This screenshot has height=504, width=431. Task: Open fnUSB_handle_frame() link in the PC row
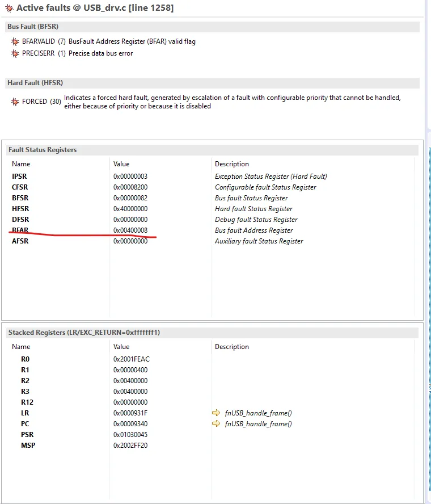point(258,424)
